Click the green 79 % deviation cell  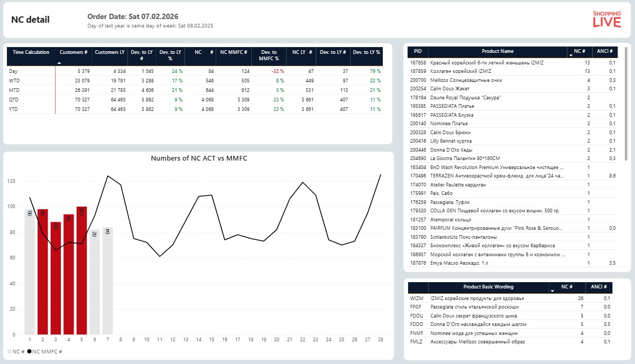[x=374, y=71]
